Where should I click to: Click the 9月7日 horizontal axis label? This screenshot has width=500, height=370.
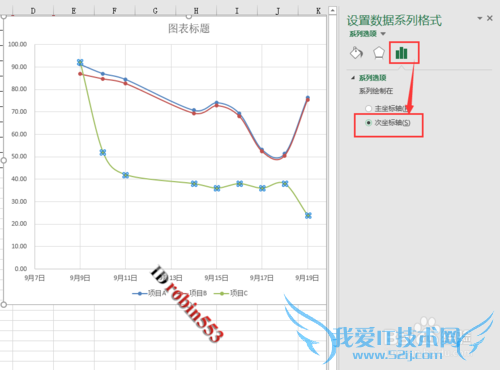click(x=34, y=278)
